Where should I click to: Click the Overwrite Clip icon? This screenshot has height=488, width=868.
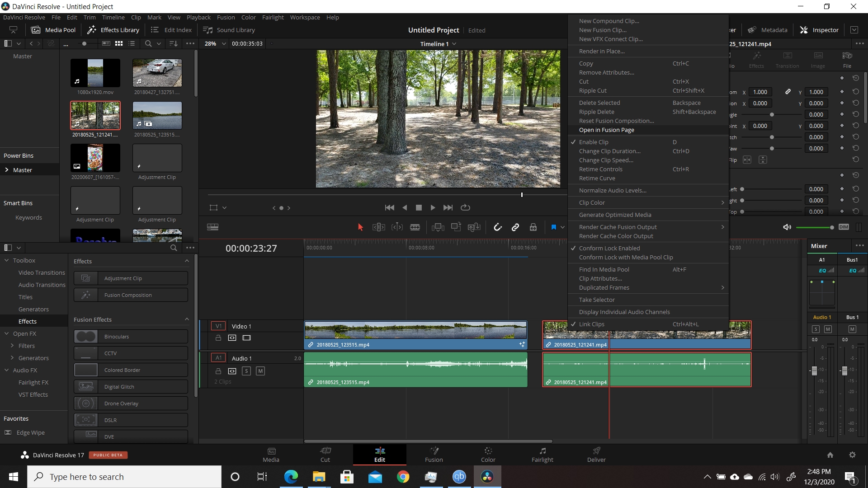[456, 227]
